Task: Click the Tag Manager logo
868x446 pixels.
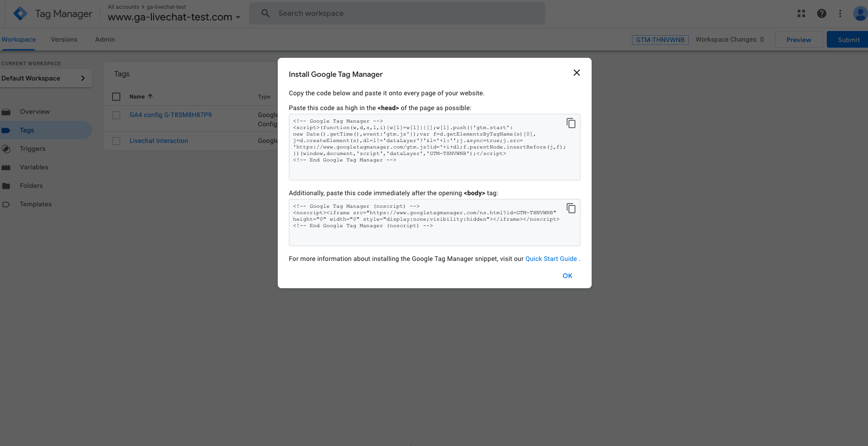Action: click(20, 14)
